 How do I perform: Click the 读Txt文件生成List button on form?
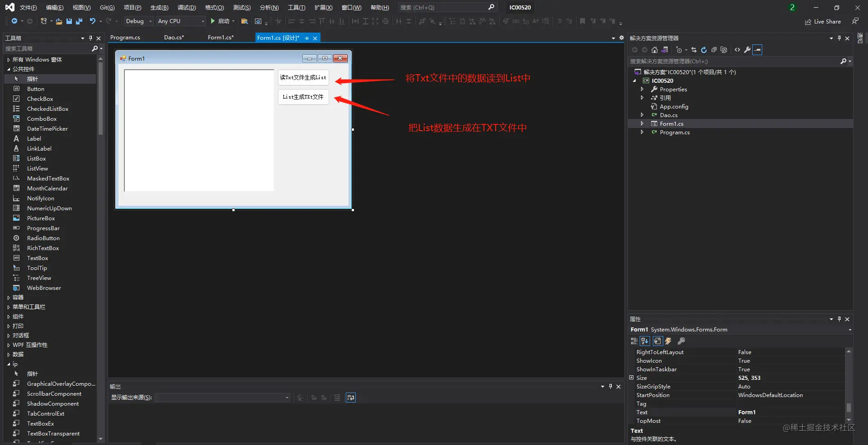[x=303, y=77]
